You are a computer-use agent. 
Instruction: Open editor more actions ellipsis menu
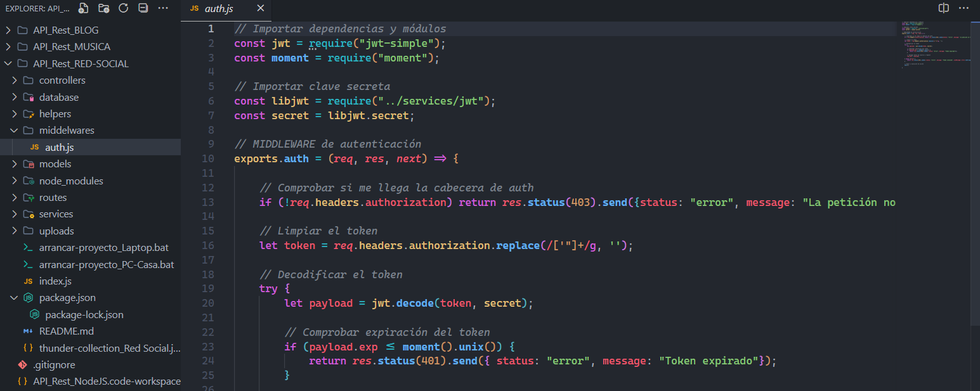coord(964,8)
